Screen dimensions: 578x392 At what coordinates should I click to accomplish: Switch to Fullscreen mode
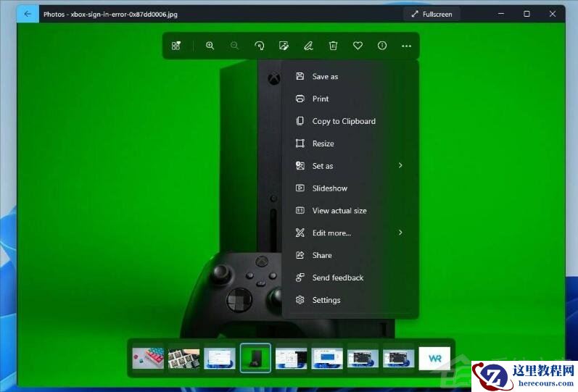[432, 14]
